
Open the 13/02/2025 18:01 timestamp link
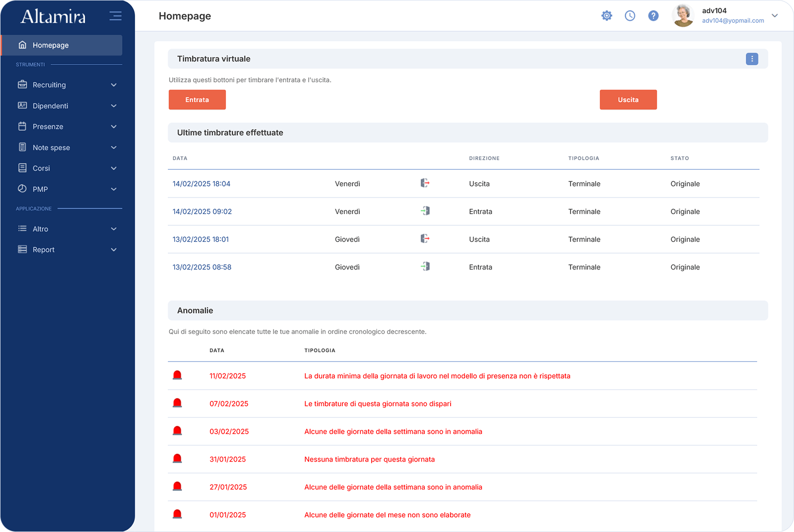pos(200,239)
